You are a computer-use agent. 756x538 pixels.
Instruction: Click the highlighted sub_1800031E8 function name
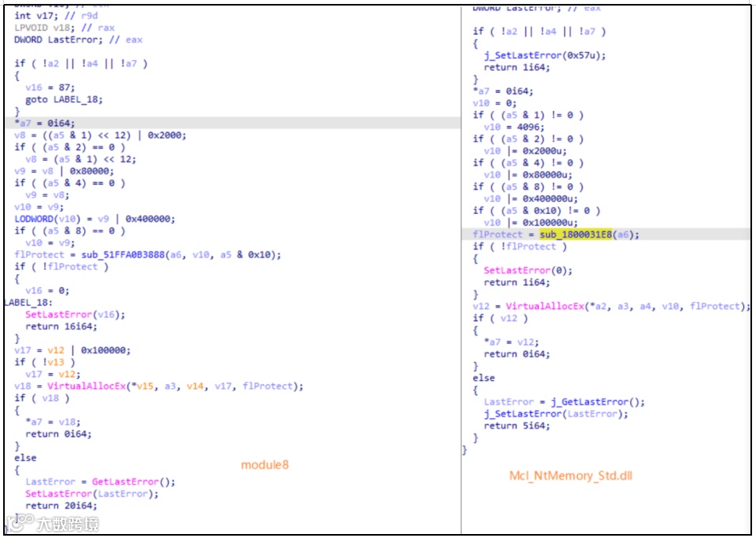[575, 235]
